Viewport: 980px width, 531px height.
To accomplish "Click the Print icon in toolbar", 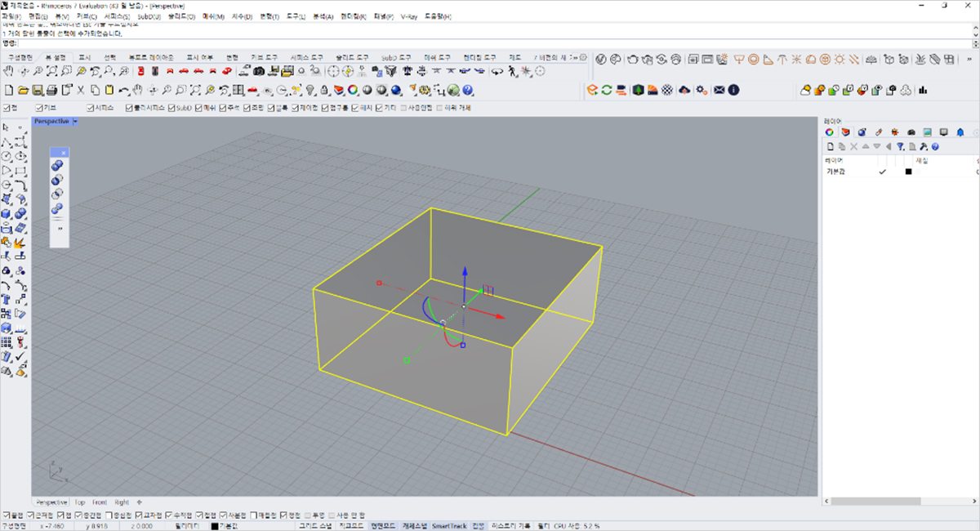I will (x=51, y=90).
